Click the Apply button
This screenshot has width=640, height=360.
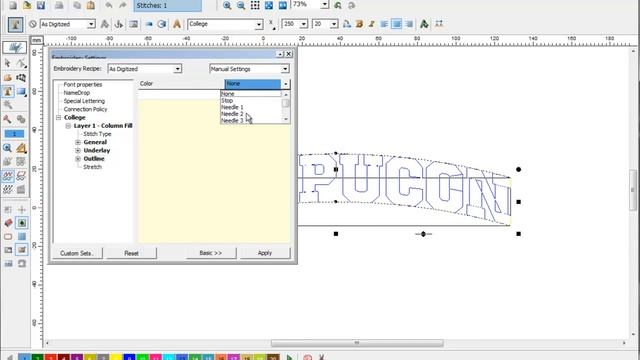pos(265,253)
